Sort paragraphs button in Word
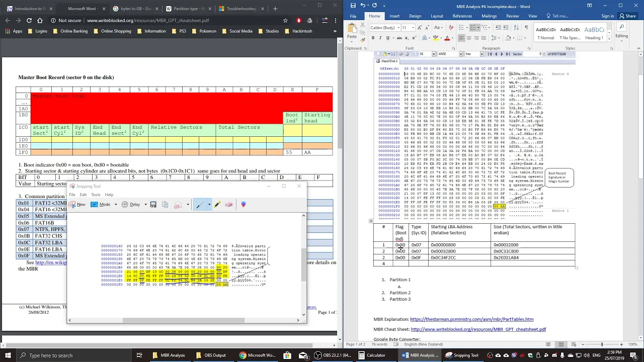Viewport: 644px width, 362px height. 516,28
